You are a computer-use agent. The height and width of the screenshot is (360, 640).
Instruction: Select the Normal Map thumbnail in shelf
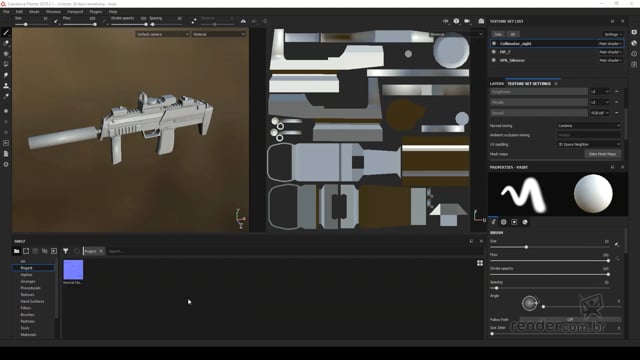(x=73, y=270)
